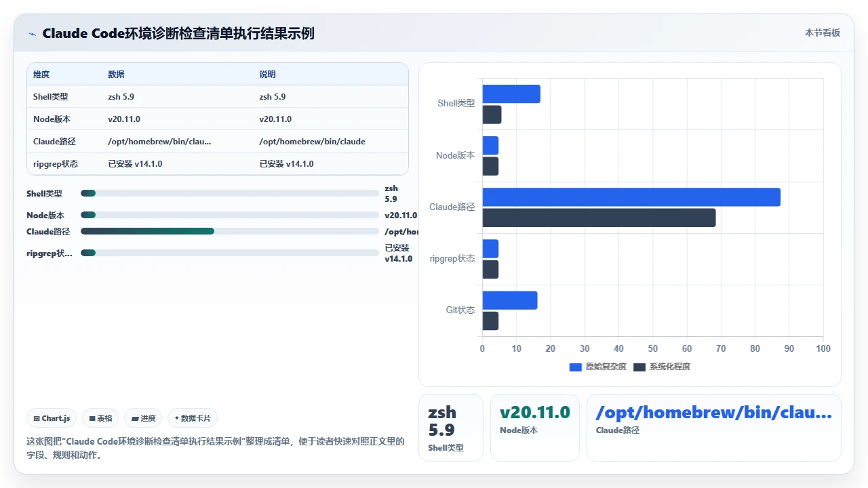
Task: Open the 本节看板 label in header
Action: coord(823,33)
